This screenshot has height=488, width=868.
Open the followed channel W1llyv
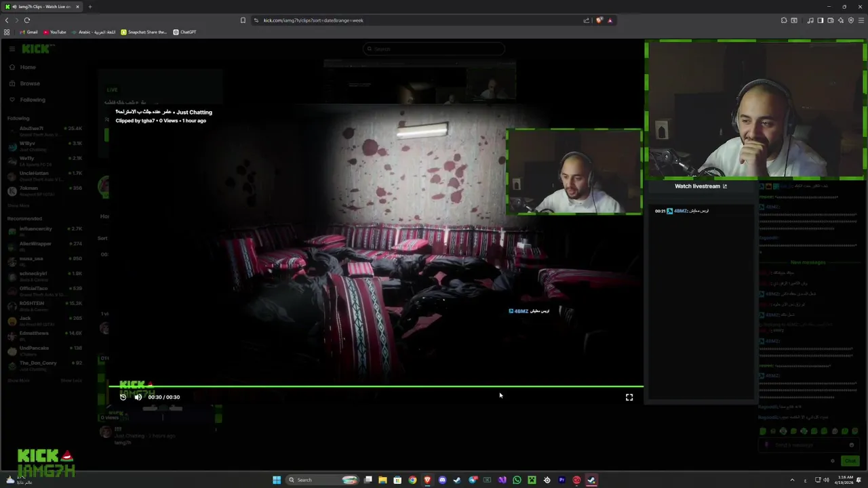pos(45,146)
